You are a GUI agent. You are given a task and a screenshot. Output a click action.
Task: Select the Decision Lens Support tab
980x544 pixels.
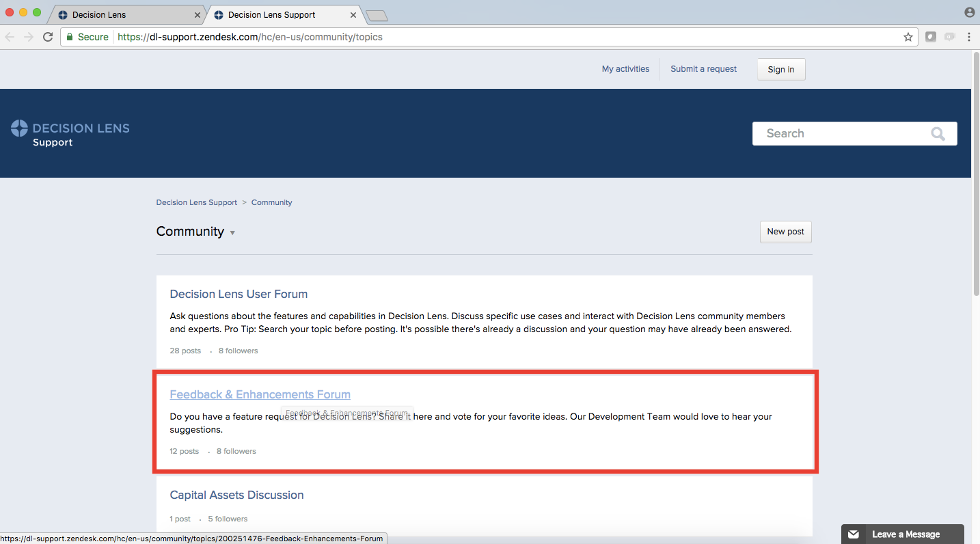(284, 14)
